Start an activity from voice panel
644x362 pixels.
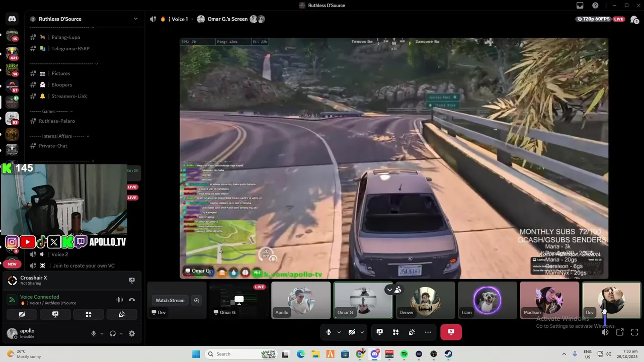(89, 314)
